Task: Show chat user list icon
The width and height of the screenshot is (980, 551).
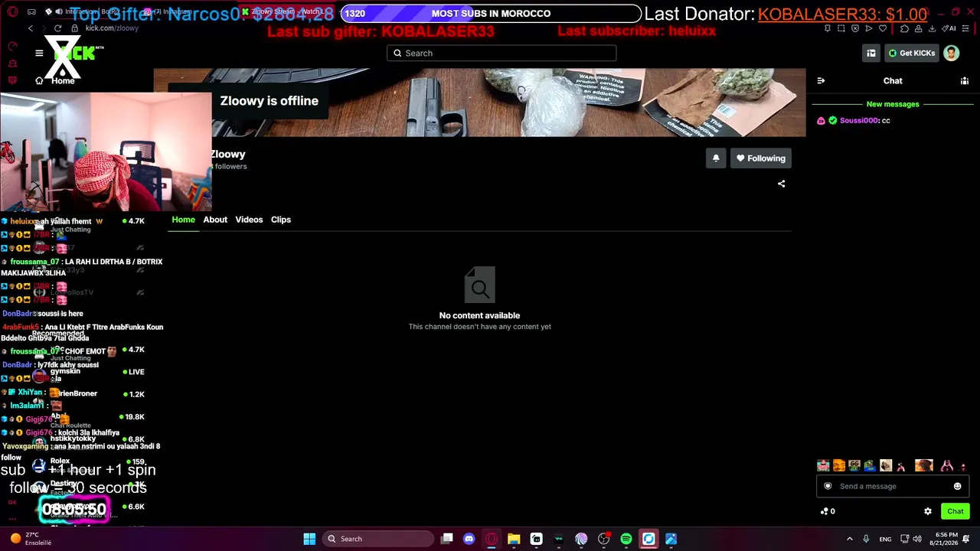Action: [965, 80]
